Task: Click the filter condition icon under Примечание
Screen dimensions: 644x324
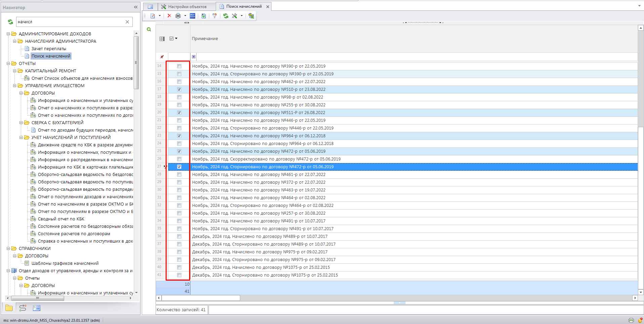Action: point(194,57)
